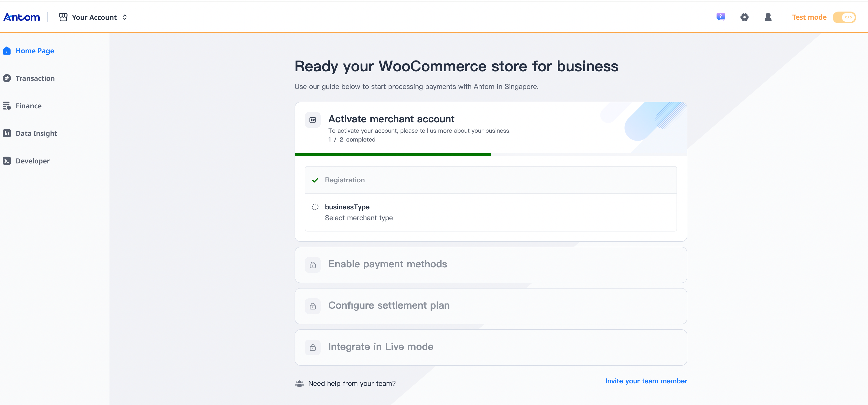Open the Developer menu item

coord(33,161)
